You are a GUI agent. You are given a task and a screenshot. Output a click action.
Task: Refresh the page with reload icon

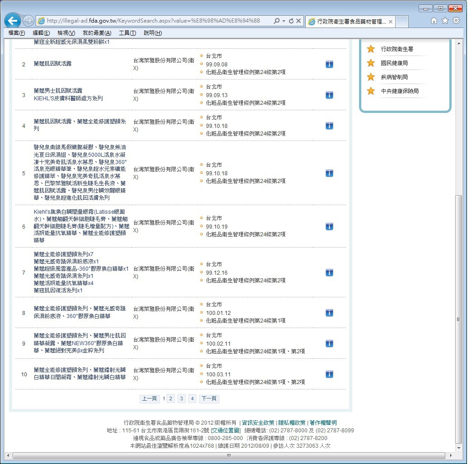[x=291, y=21]
